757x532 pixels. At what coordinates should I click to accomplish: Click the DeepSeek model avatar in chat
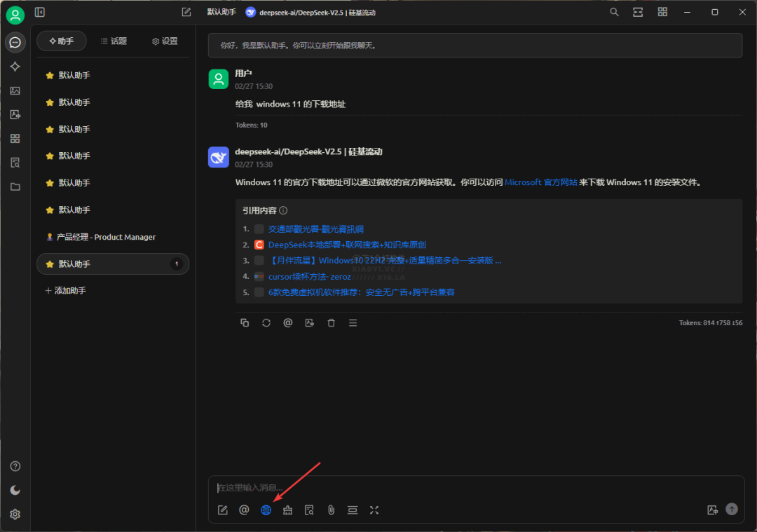click(x=218, y=158)
